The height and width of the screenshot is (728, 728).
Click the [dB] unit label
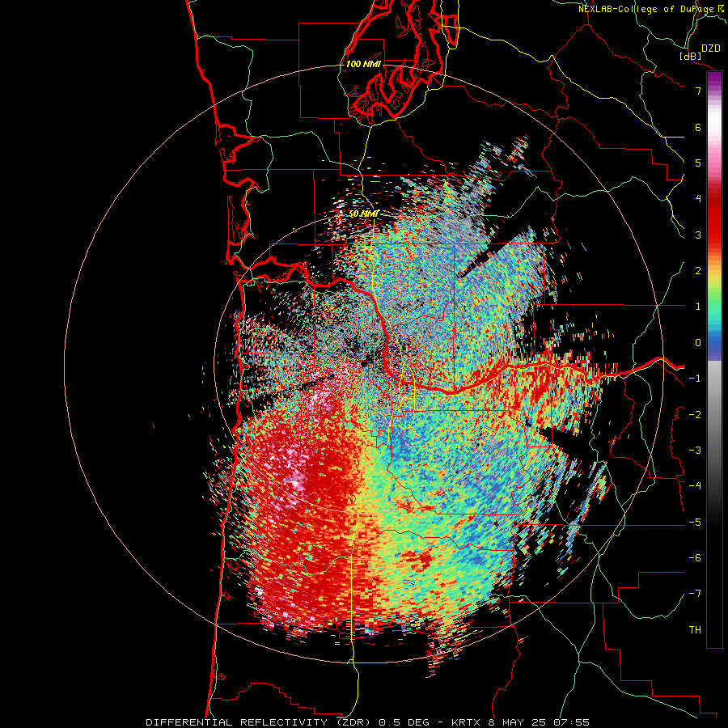691,57
